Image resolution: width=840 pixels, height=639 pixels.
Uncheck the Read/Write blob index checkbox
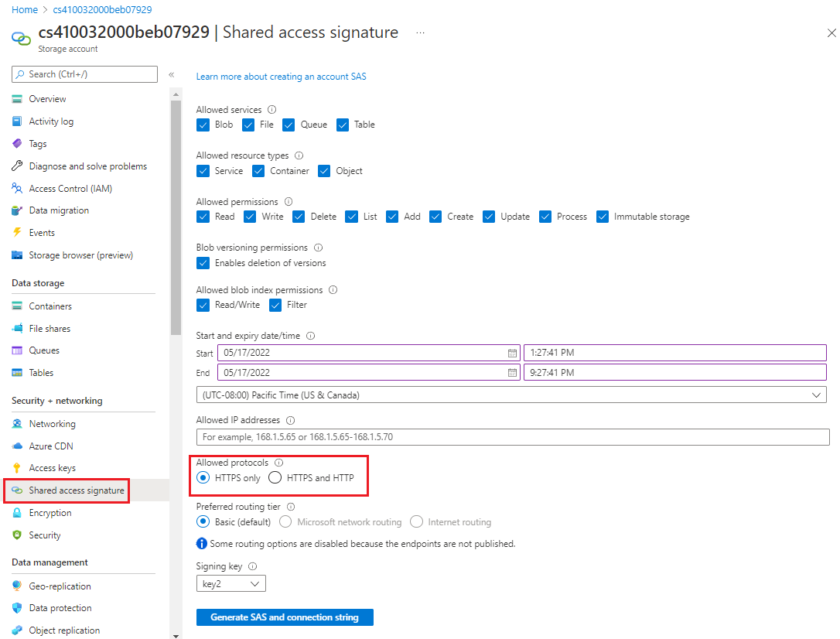click(203, 305)
